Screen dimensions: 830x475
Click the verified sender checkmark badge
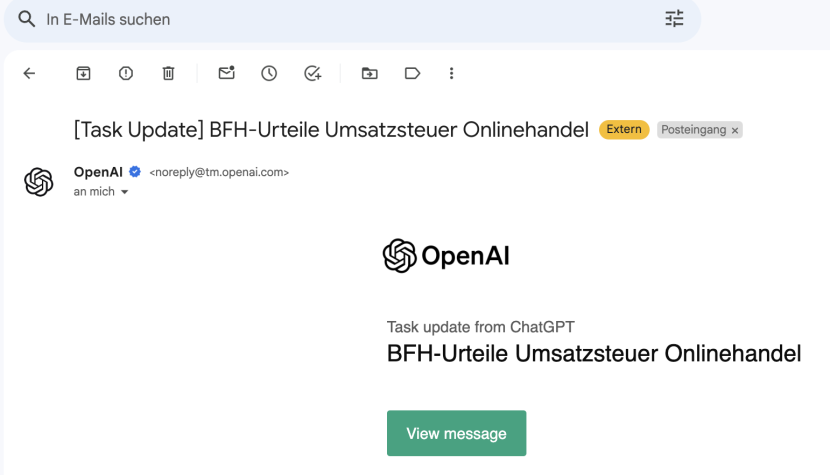135,172
